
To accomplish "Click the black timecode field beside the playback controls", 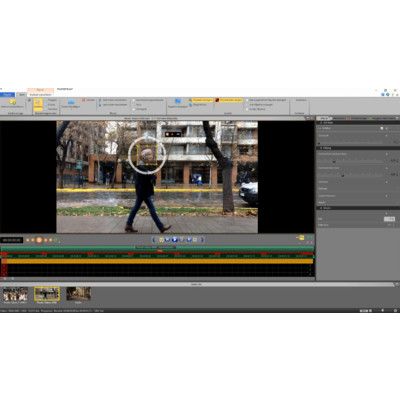I will click(12, 240).
